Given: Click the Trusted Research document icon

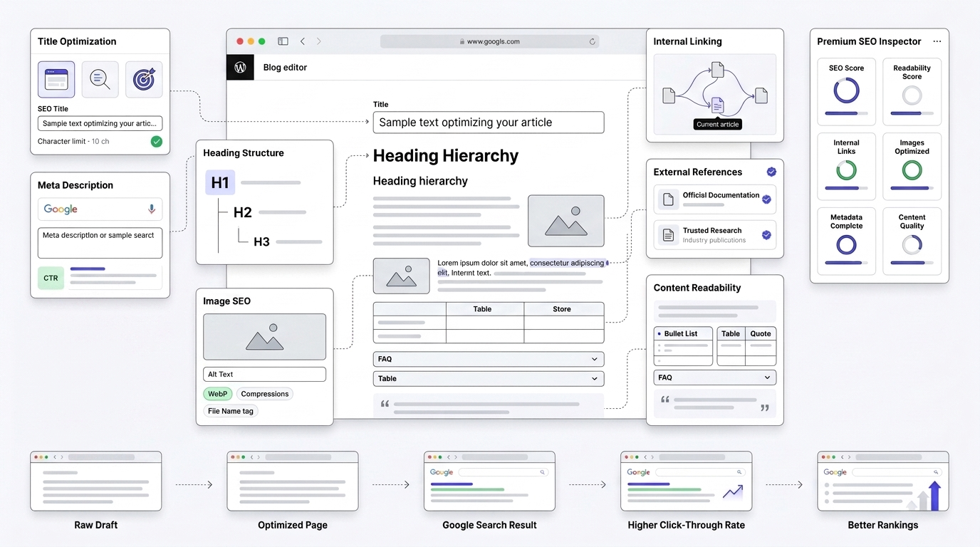Looking at the screenshot, I should point(668,235).
